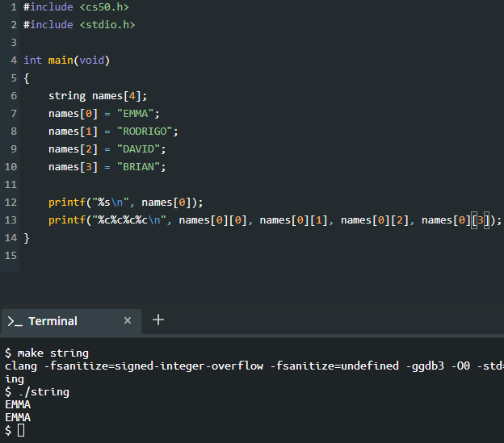Click the first EMMA output line

18,404
